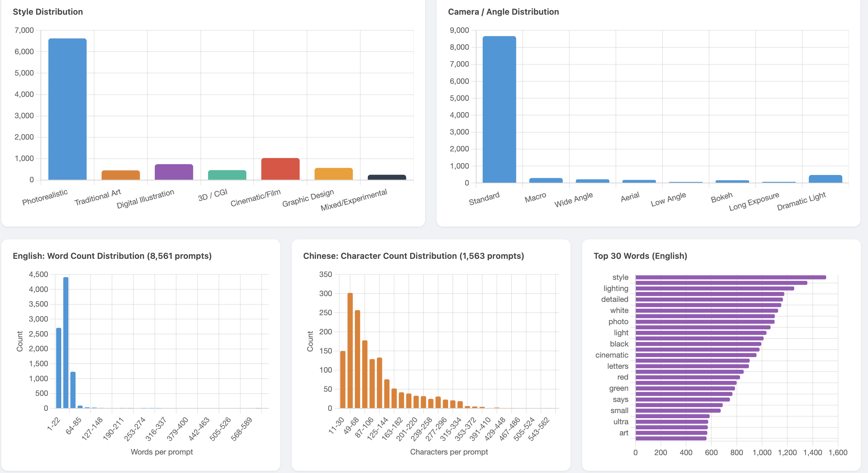This screenshot has height=473, width=868.
Task: Select the Standard bar in Camera/Angle Distribution
Action: [499, 108]
